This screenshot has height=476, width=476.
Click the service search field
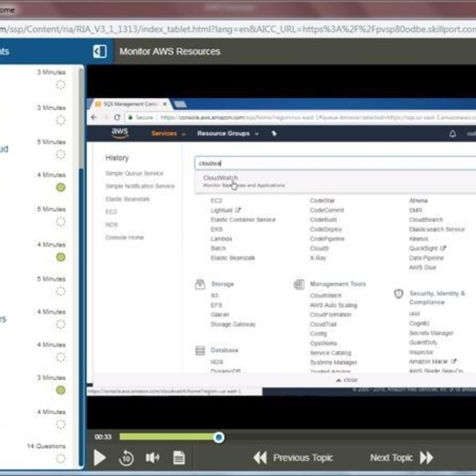[335, 163]
